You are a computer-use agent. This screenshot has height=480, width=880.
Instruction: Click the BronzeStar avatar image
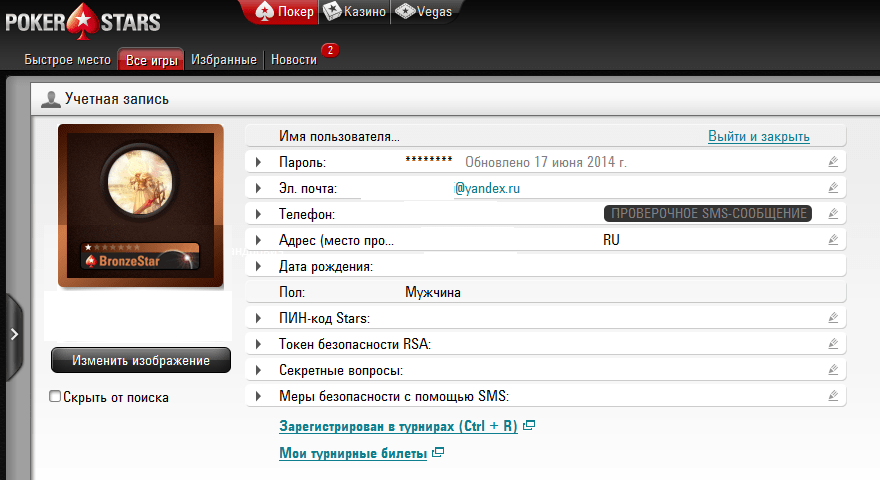pos(140,205)
